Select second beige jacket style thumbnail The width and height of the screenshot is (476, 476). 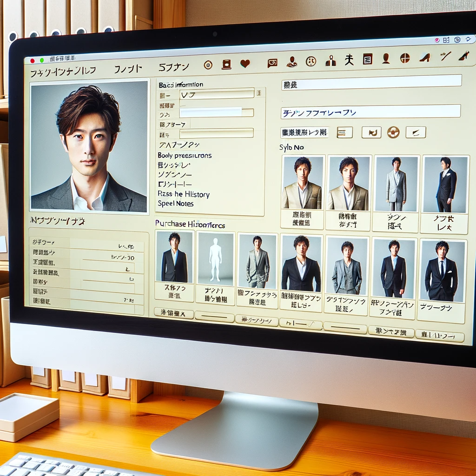pos(348,183)
